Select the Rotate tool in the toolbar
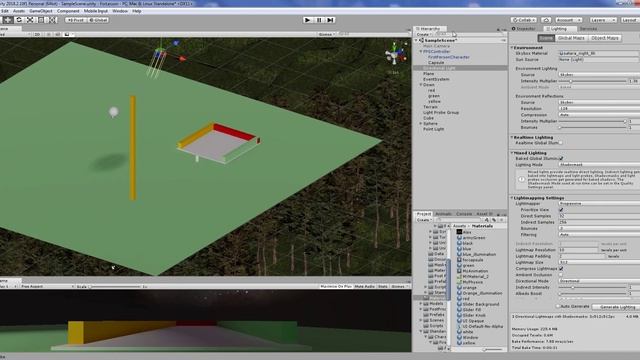Image resolution: width=640 pixels, height=360 pixels. 19,20
